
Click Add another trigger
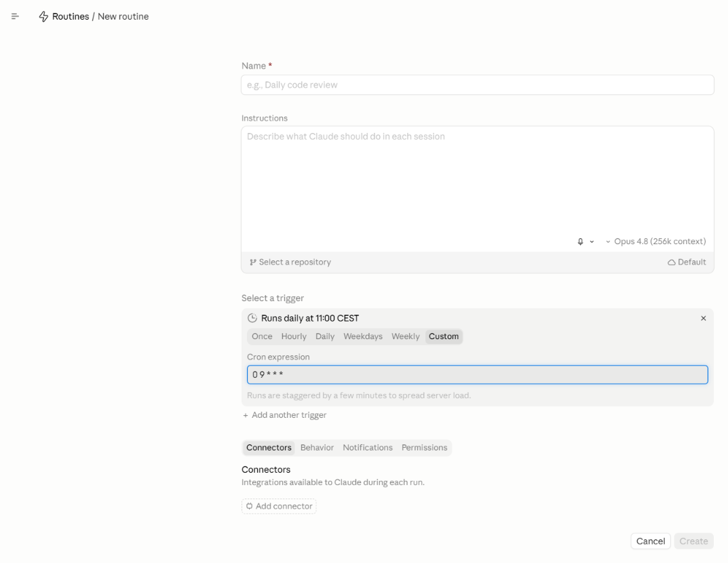point(284,415)
